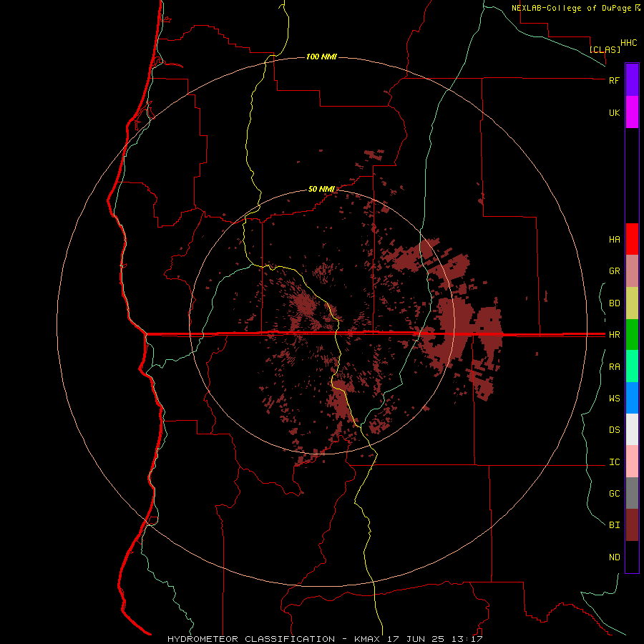Click the GR salmon legend swatch
The height and width of the screenshot is (644, 644).
click(x=632, y=271)
